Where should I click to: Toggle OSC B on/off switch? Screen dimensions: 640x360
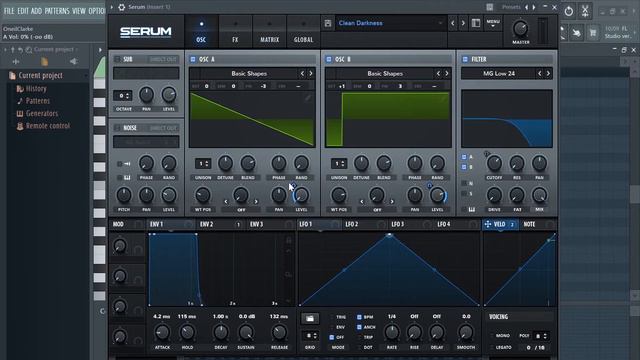point(329,59)
